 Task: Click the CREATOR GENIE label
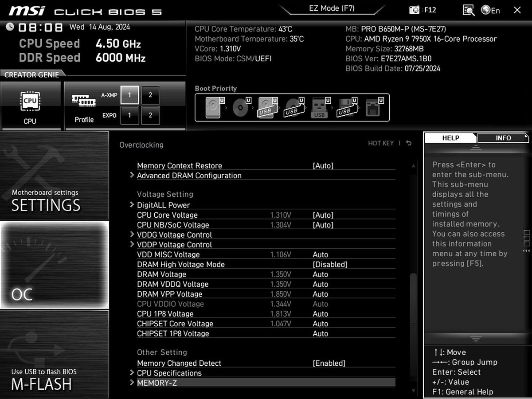click(x=31, y=75)
